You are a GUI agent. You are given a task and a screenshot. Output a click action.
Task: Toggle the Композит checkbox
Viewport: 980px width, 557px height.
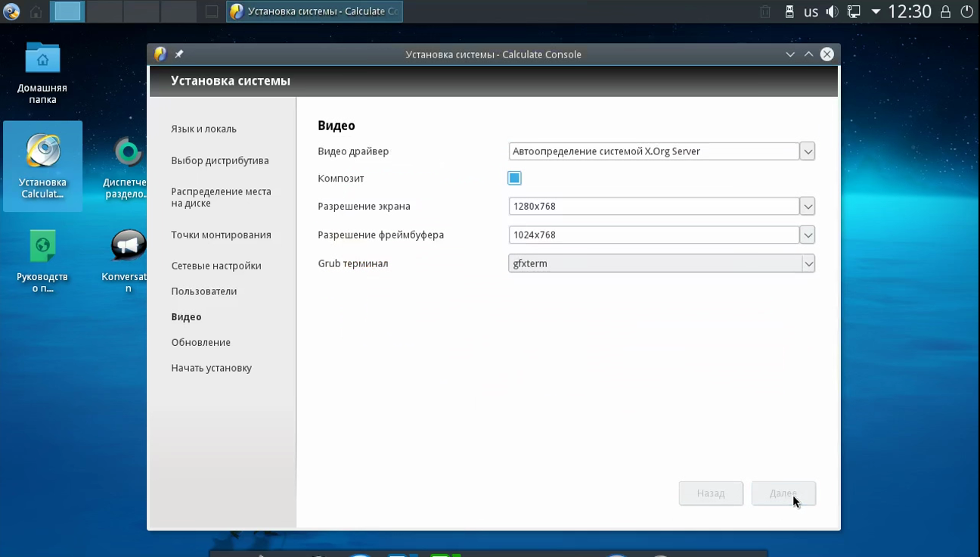pos(514,178)
